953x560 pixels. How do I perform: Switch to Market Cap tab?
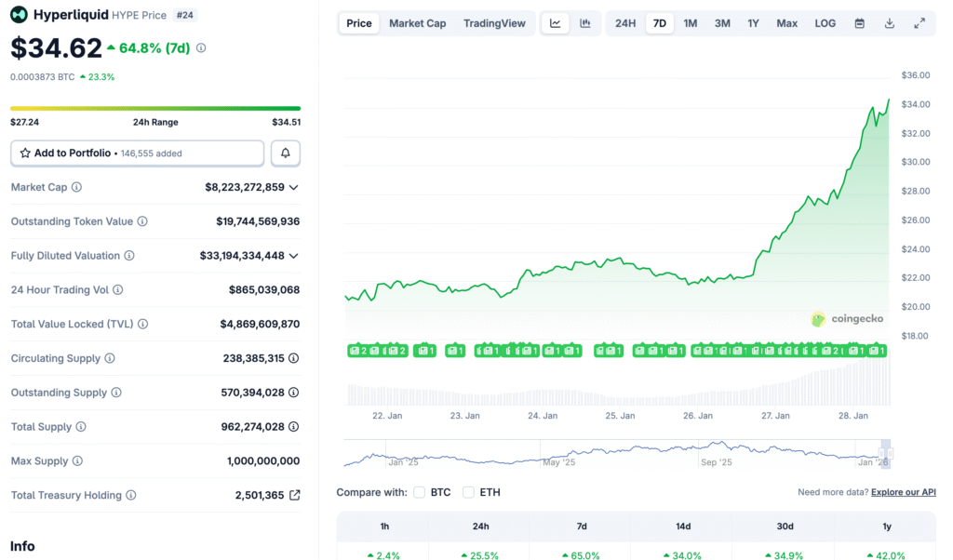[417, 23]
